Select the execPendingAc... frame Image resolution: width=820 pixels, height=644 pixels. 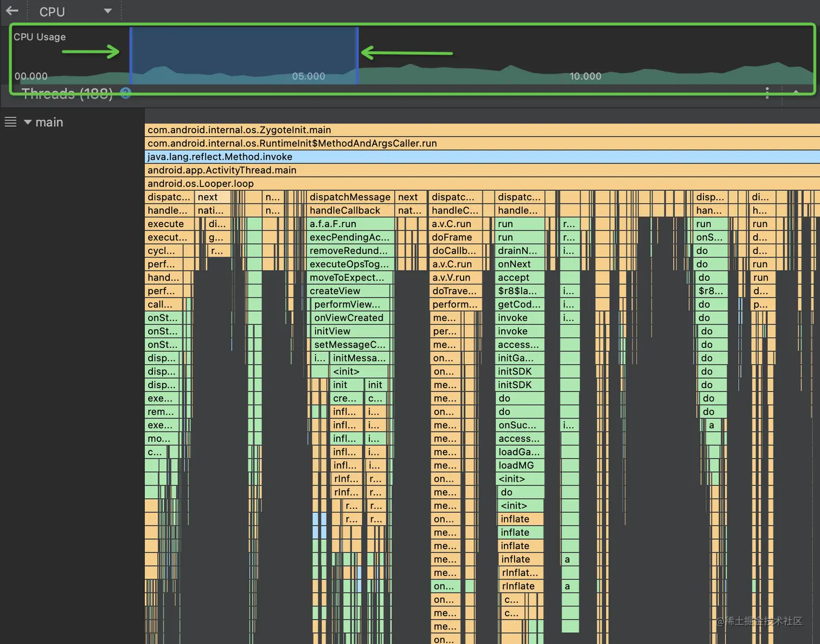pyautogui.click(x=350, y=237)
